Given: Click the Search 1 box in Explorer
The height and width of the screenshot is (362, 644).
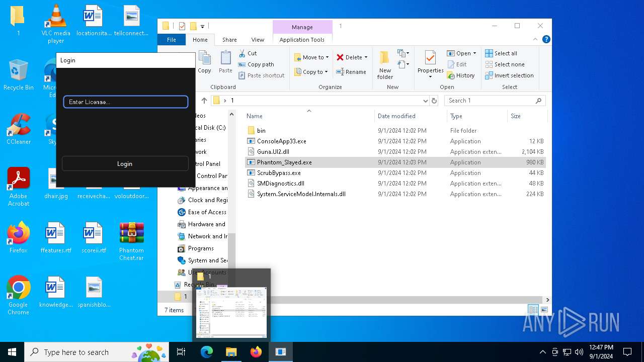Looking at the screenshot, I should click(495, 101).
